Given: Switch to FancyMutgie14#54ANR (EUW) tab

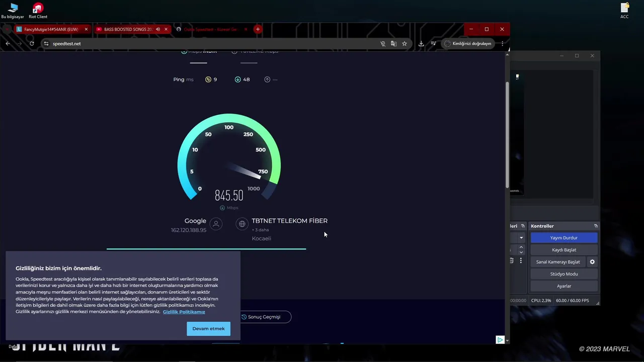Looking at the screenshot, I should point(51,29).
